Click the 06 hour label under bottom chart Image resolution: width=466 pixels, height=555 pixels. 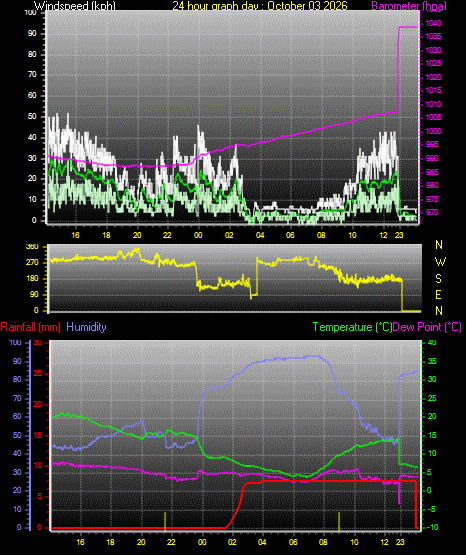293,542
